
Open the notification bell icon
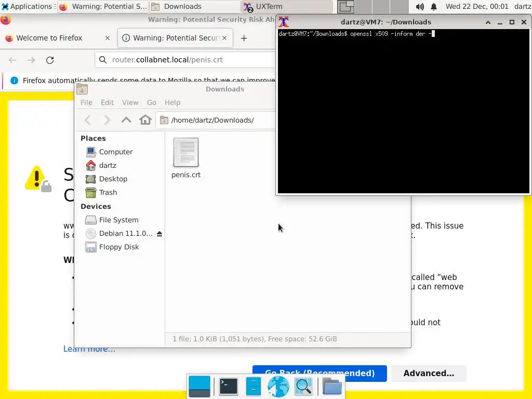tap(434, 6)
